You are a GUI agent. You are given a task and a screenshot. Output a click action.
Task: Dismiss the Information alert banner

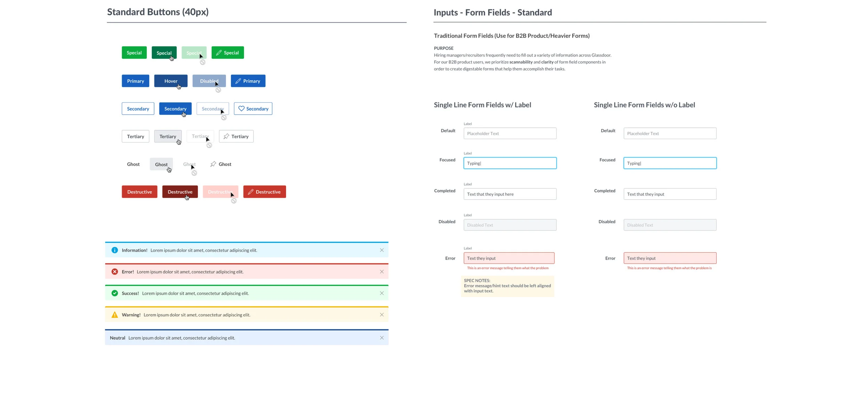click(x=382, y=250)
